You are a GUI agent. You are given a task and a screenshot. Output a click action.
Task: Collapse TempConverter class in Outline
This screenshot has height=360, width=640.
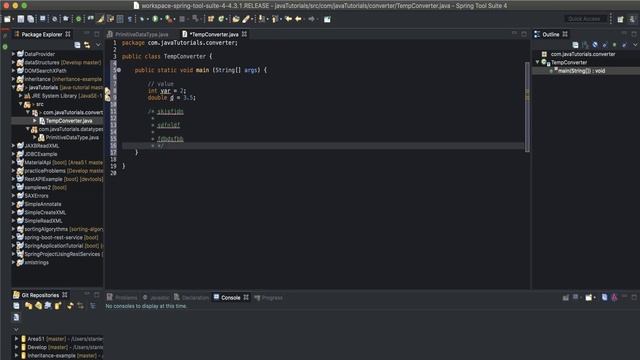click(538, 62)
